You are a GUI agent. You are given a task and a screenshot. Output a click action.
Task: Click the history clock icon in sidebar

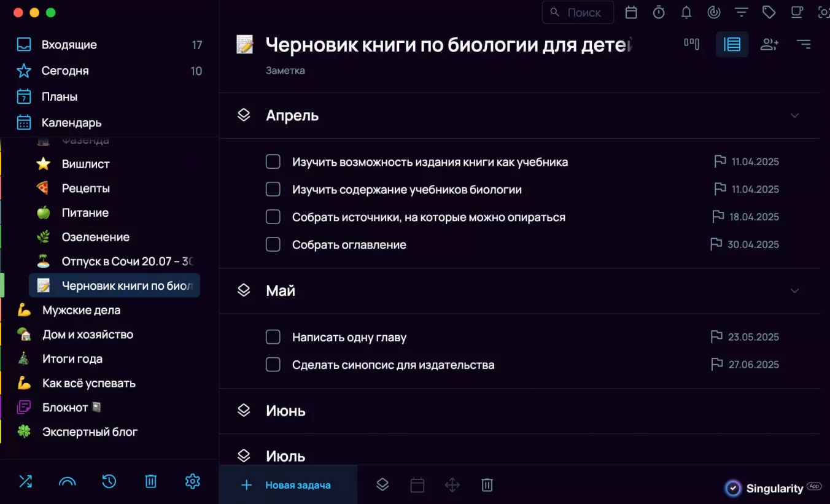coord(109,481)
